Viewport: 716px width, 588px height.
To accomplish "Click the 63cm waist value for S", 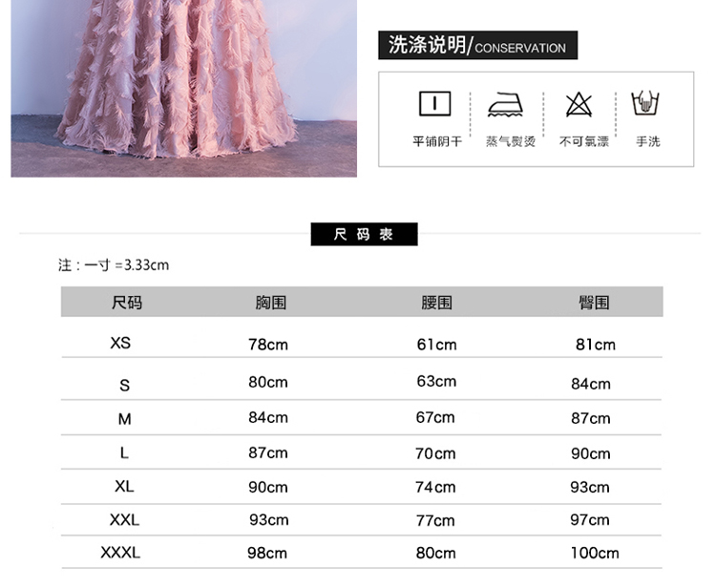I will click(x=436, y=381).
